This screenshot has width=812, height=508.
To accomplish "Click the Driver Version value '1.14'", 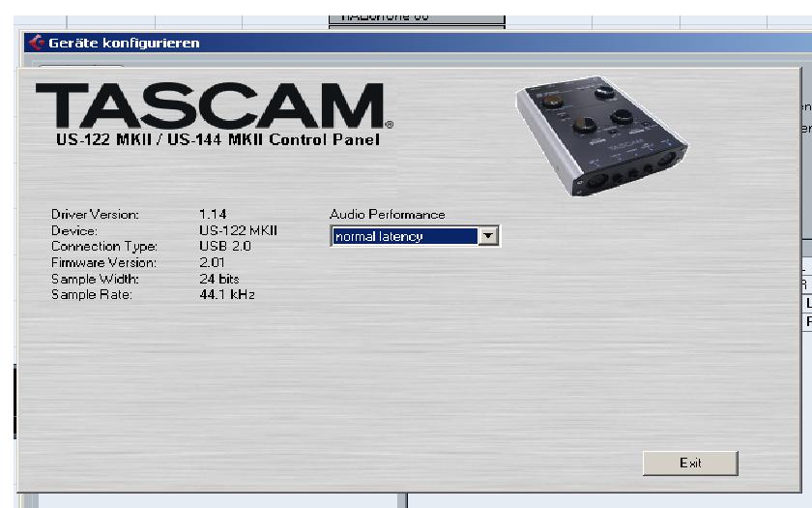I will [213, 214].
